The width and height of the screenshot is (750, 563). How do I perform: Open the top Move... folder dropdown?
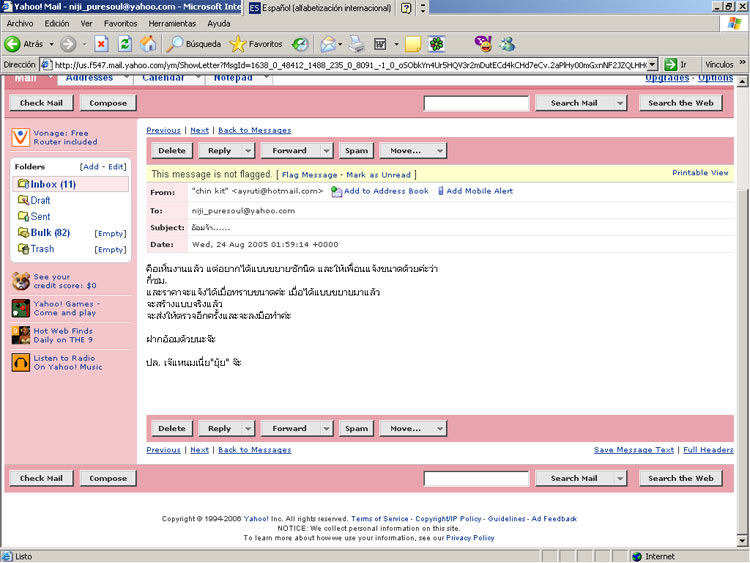click(440, 151)
